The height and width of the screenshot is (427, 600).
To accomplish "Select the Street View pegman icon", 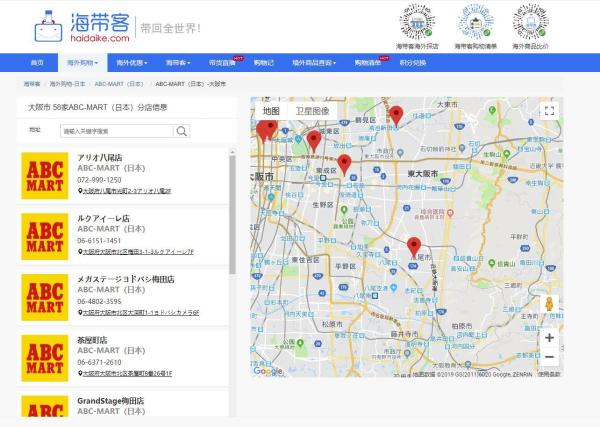I will 549,304.
